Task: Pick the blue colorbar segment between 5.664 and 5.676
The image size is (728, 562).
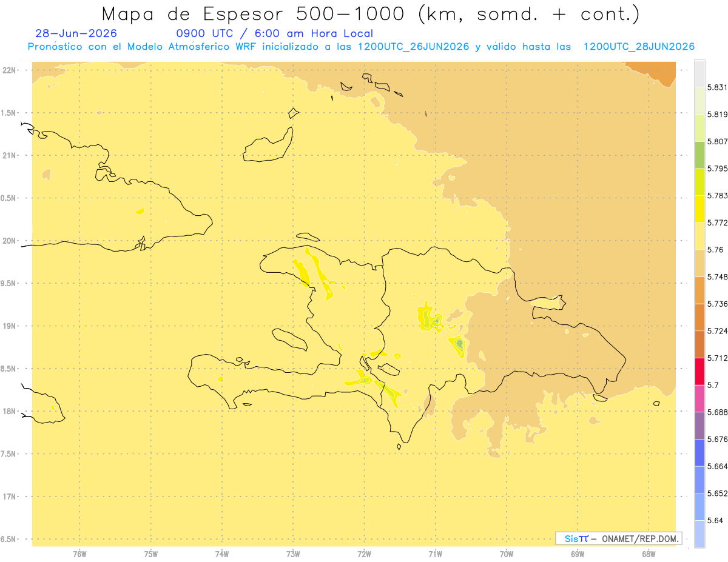Action: pyautogui.click(x=699, y=452)
